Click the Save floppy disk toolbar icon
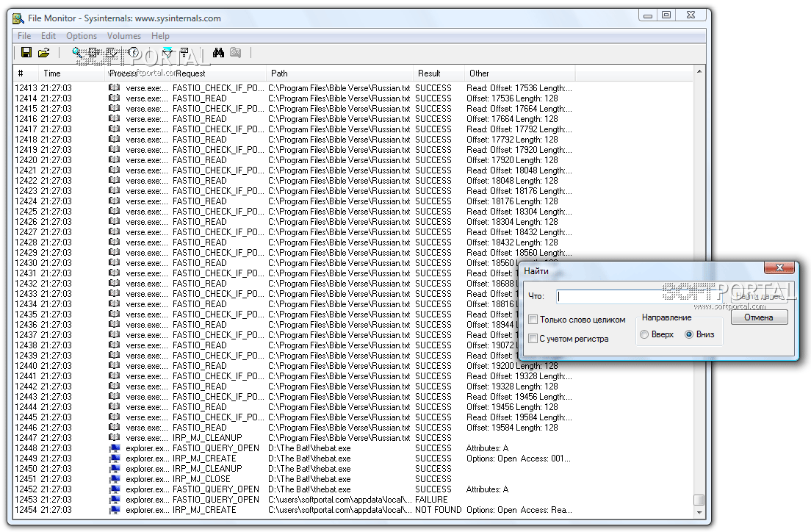This screenshot has width=811, height=532. 26,52
